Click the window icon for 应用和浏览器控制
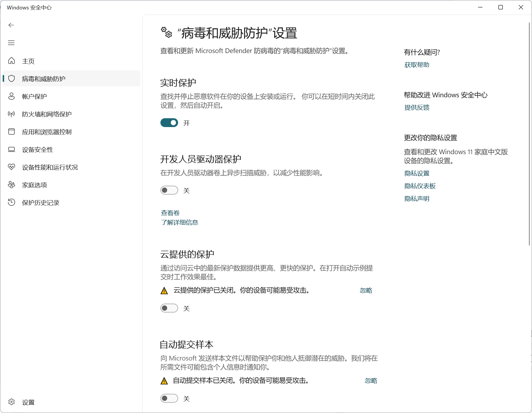The height and width of the screenshot is (413, 532). (x=12, y=131)
